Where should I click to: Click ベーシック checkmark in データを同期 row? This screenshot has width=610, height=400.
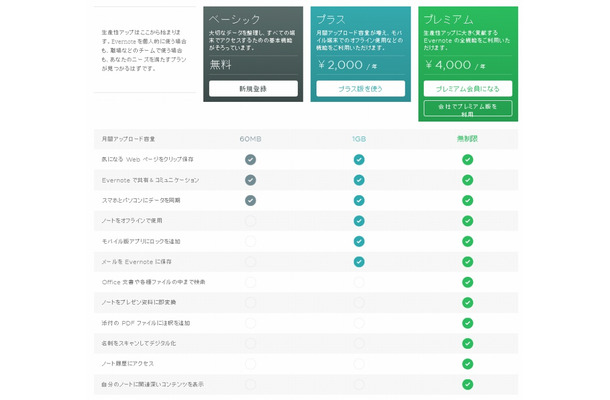tap(251, 200)
